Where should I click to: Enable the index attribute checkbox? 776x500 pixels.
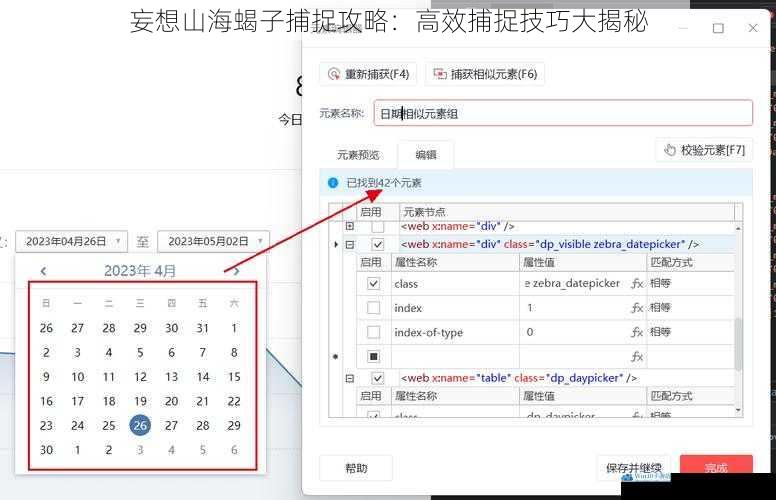(374, 308)
